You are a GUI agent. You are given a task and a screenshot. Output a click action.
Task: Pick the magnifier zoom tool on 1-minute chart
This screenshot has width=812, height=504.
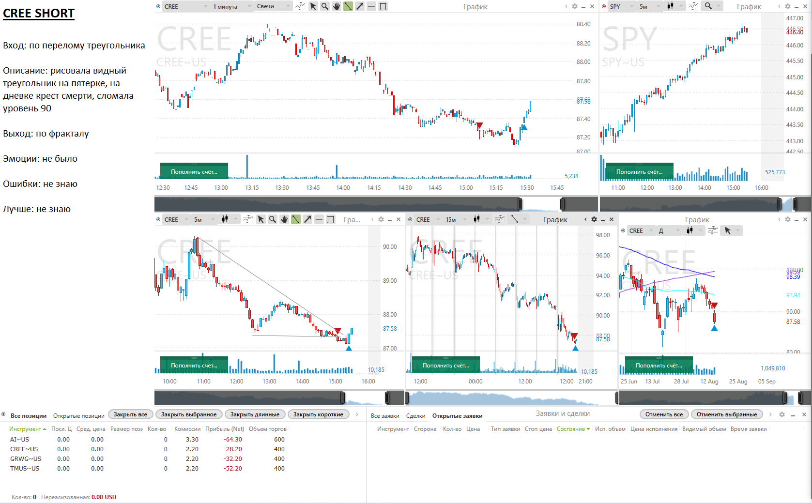(x=325, y=6)
